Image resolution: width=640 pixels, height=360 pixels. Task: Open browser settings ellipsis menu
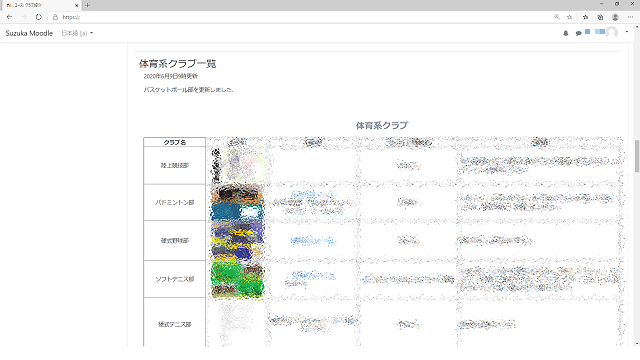tap(630, 17)
